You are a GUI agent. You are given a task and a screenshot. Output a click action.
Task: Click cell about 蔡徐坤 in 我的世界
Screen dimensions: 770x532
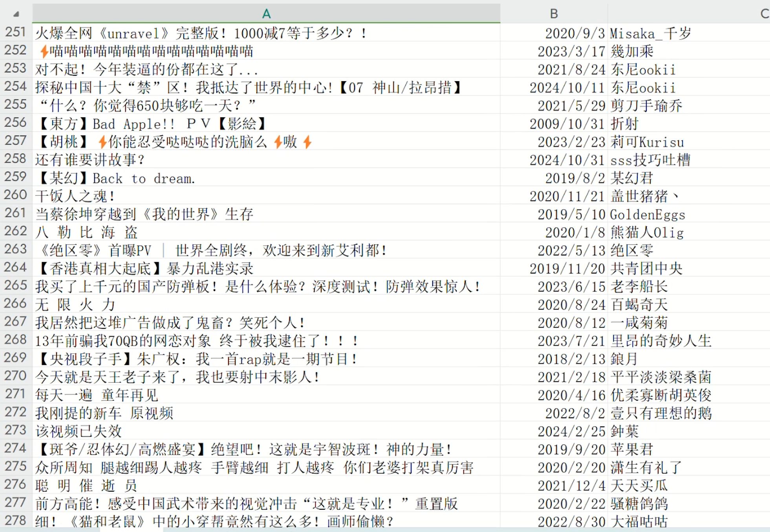point(266,213)
